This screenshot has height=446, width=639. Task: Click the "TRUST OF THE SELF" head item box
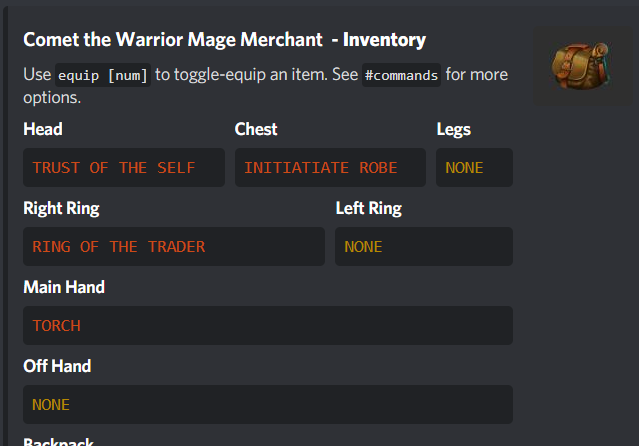pos(123,167)
